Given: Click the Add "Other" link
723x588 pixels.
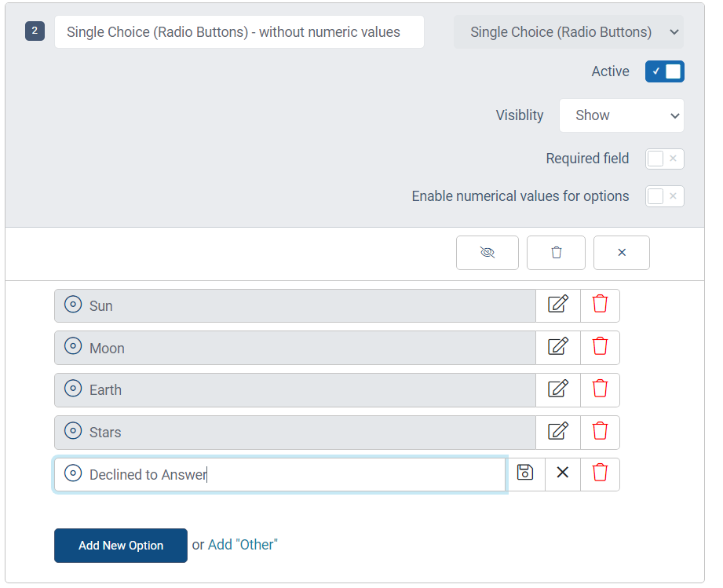Looking at the screenshot, I should tap(243, 545).
